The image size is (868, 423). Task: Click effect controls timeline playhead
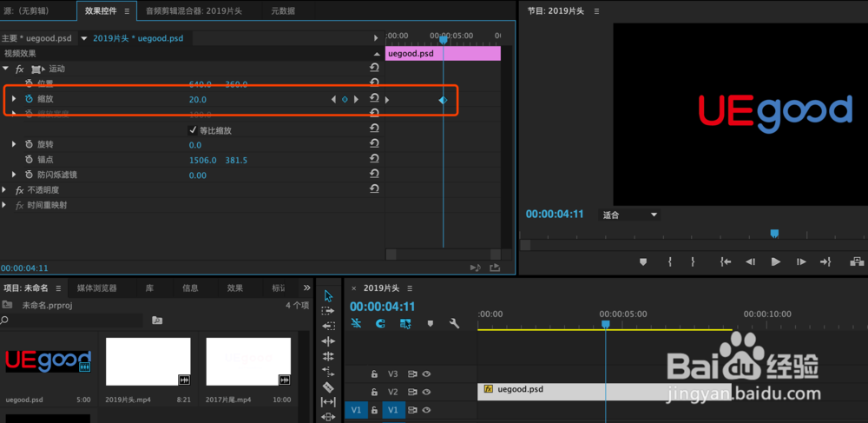[443, 39]
